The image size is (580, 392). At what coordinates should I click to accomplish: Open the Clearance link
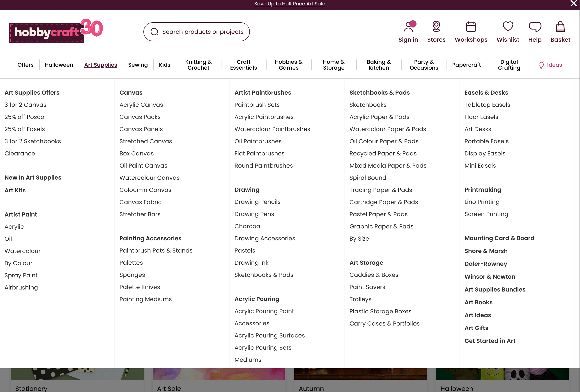[20, 153]
